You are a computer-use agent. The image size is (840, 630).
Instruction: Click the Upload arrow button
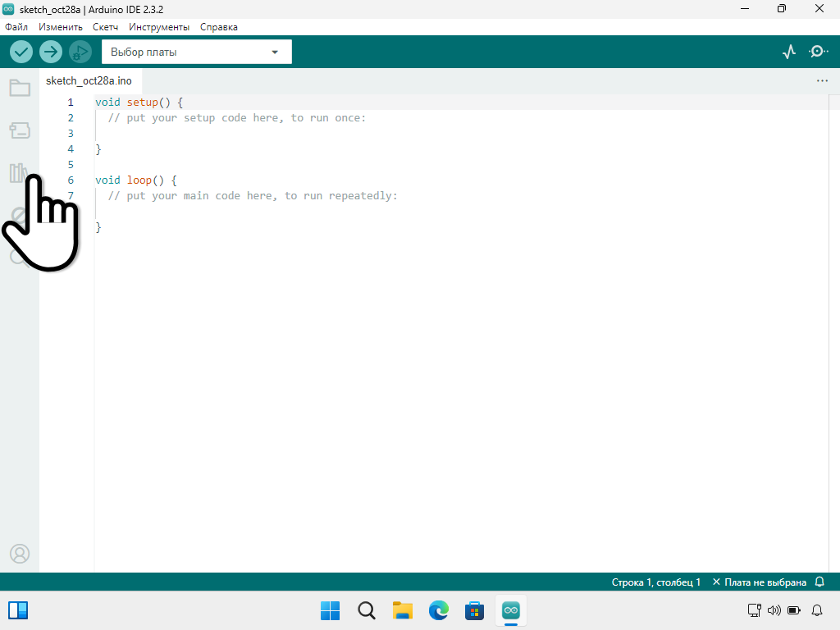(51, 52)
